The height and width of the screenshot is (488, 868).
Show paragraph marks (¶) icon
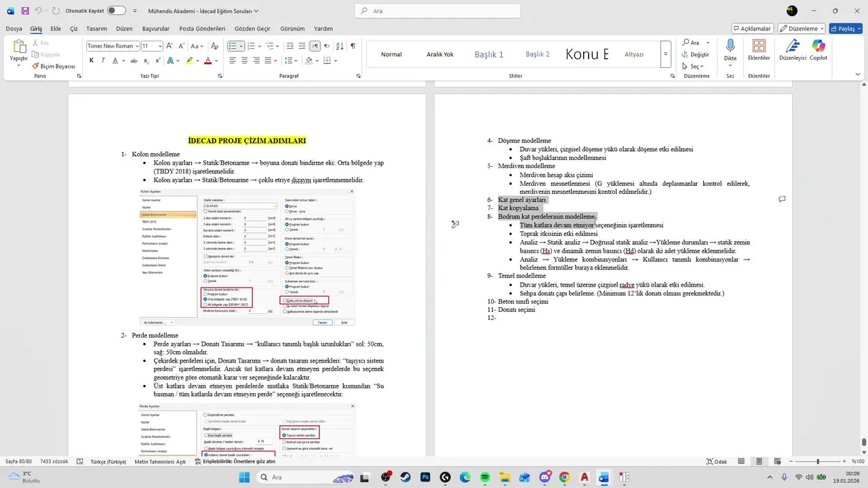pos(353,46)
